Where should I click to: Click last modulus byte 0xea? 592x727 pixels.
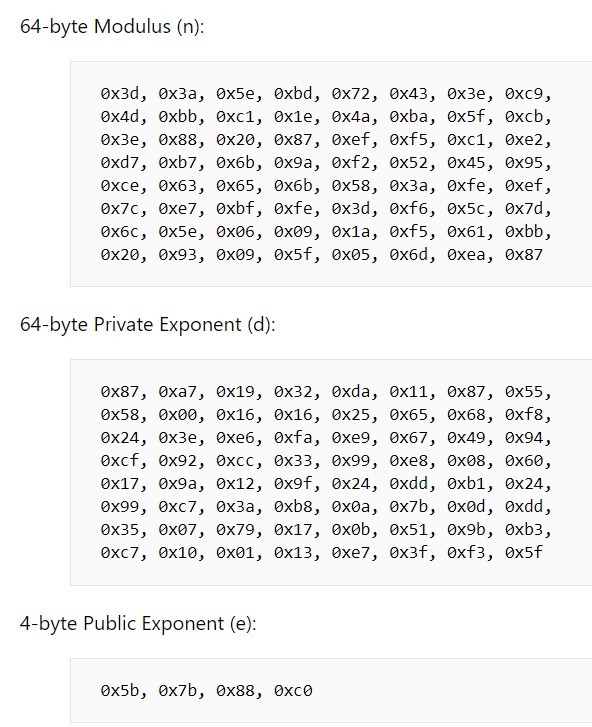click(466, 255)
